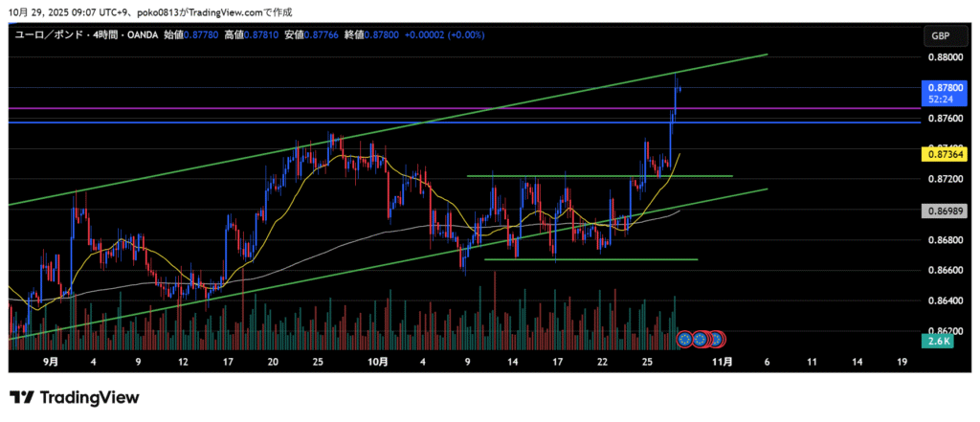Open the GBP currency selector
The height and width of the screenshot is (422, 980).
click(942, 35)
